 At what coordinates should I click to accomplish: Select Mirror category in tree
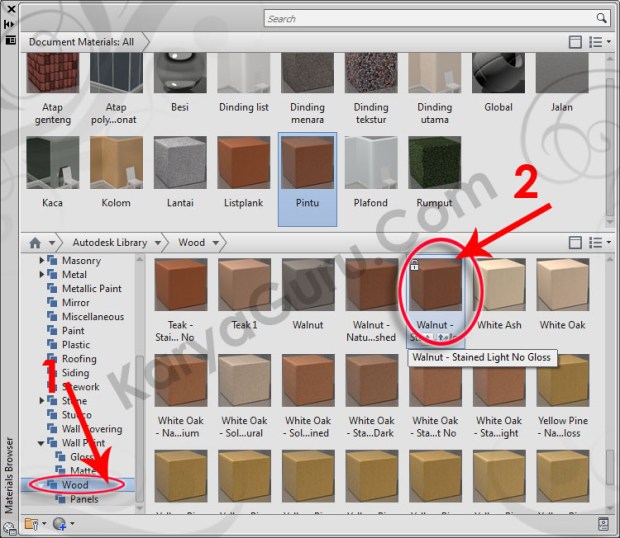[76, 302]
